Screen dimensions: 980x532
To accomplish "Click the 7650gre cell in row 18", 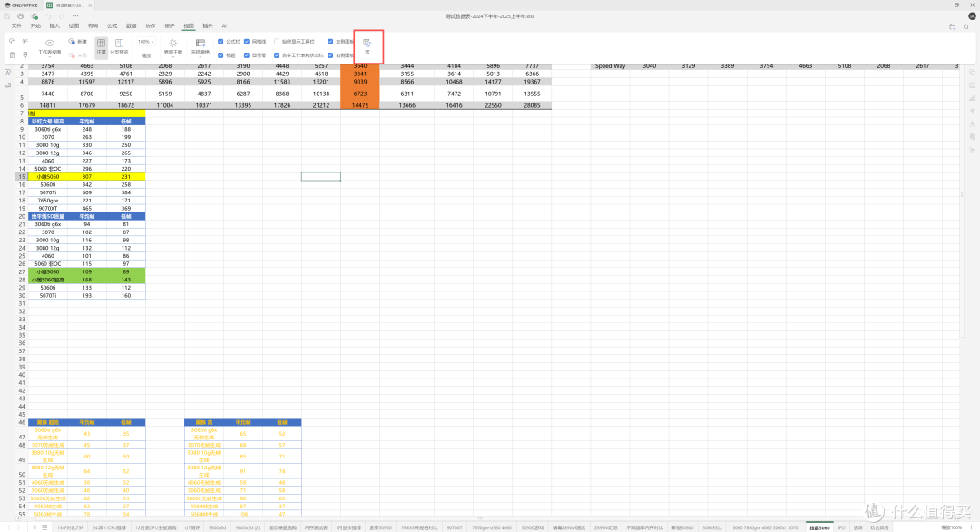I will point(47,201).
